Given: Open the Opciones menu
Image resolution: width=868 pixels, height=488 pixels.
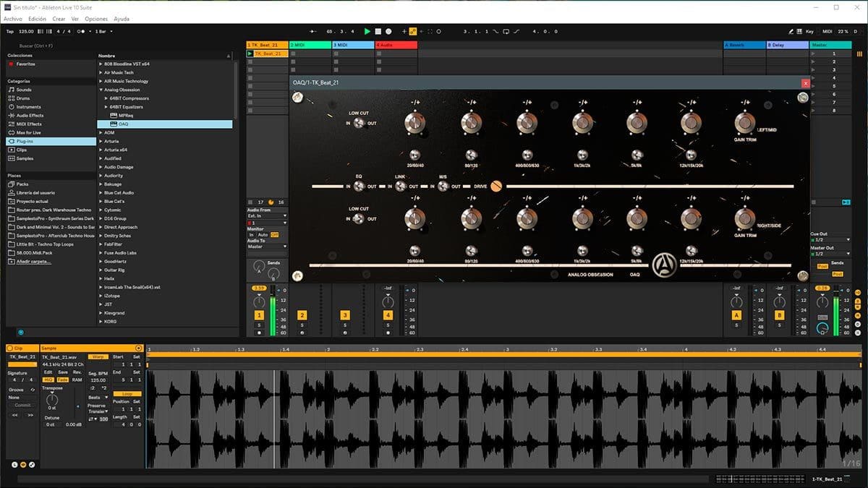Looking at the screenshot, I should (x=96, y=19).
